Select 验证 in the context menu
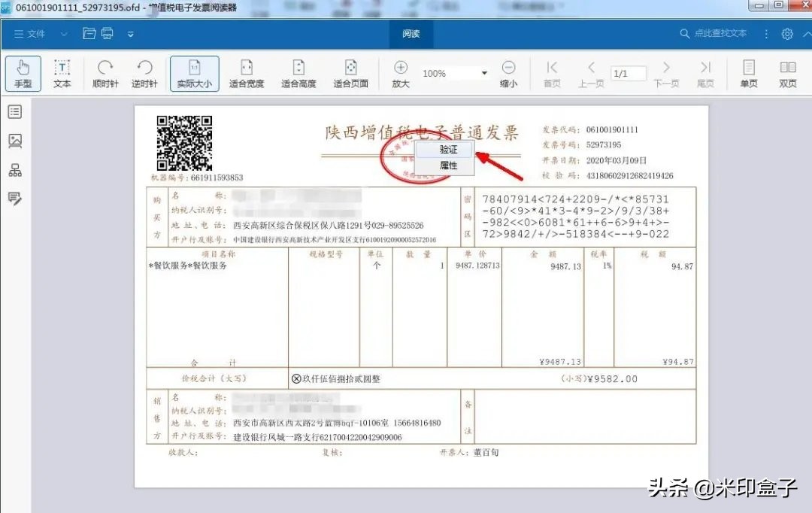 coord(448,149)
